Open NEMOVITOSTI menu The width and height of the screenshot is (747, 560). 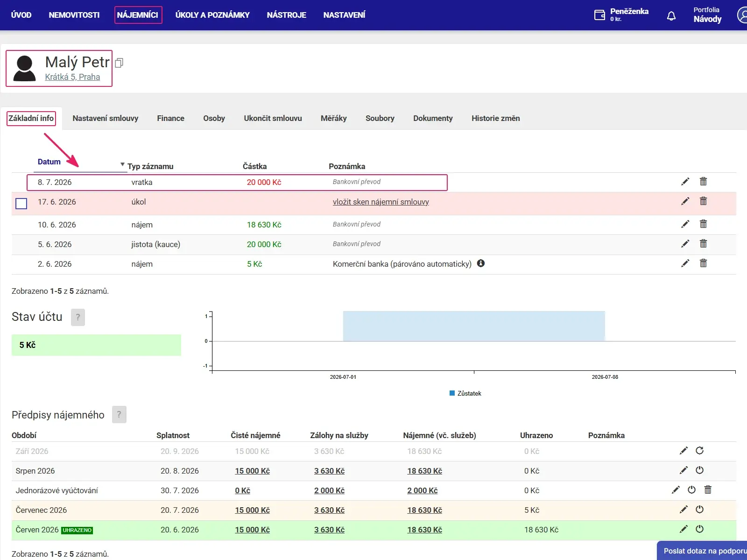pyautogui.click(x=74, y=15)
